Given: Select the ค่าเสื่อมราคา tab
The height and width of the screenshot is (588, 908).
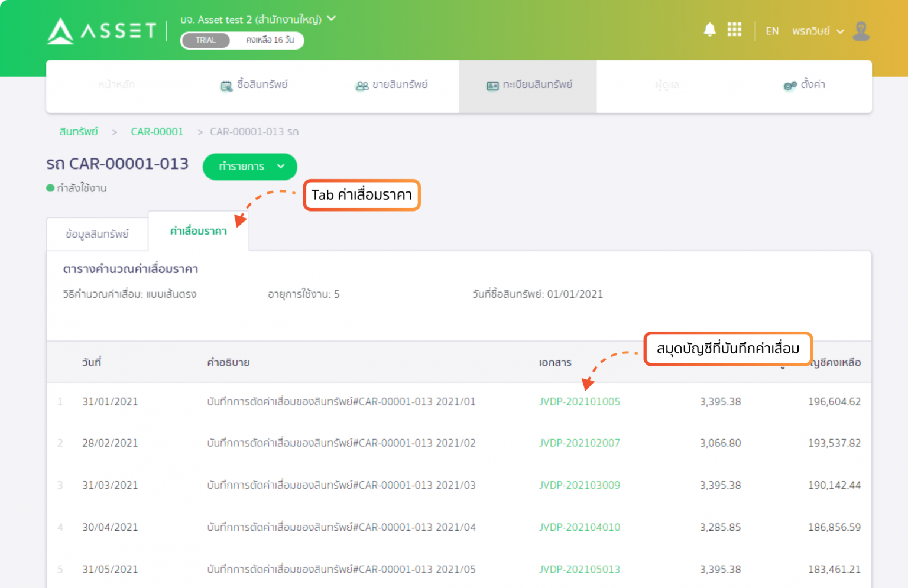Looking at the screenshot, I should [198, 231].
